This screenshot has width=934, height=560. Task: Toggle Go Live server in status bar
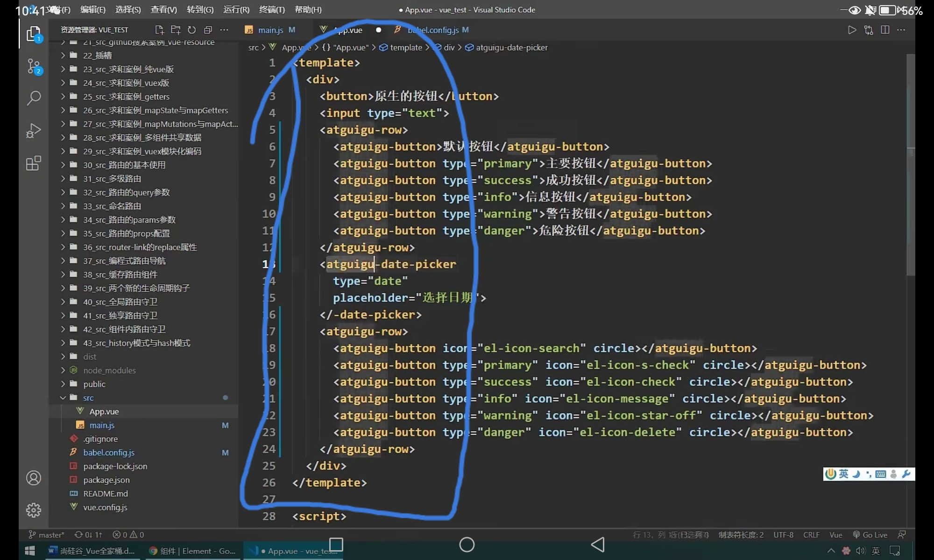[x=870, y=535]
